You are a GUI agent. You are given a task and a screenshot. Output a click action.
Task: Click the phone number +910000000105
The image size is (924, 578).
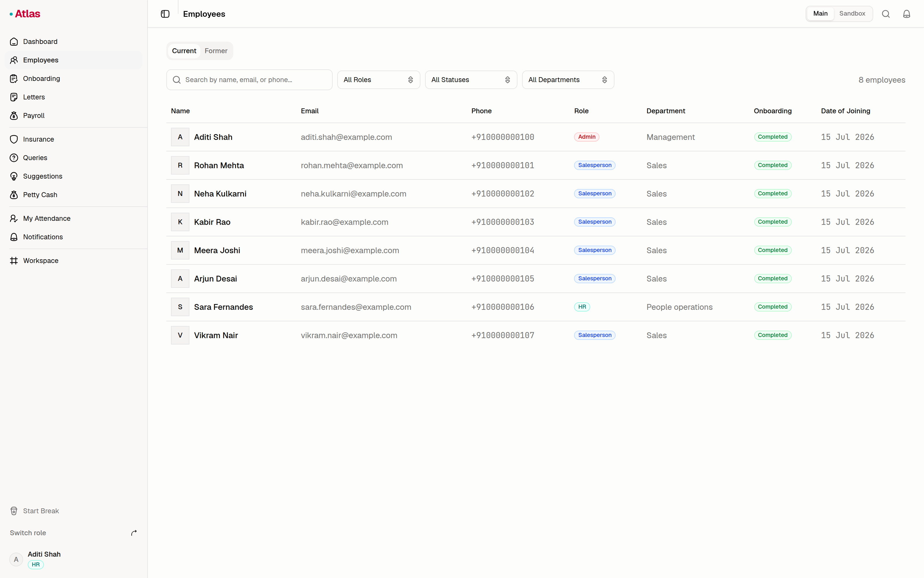coord(502,279)
